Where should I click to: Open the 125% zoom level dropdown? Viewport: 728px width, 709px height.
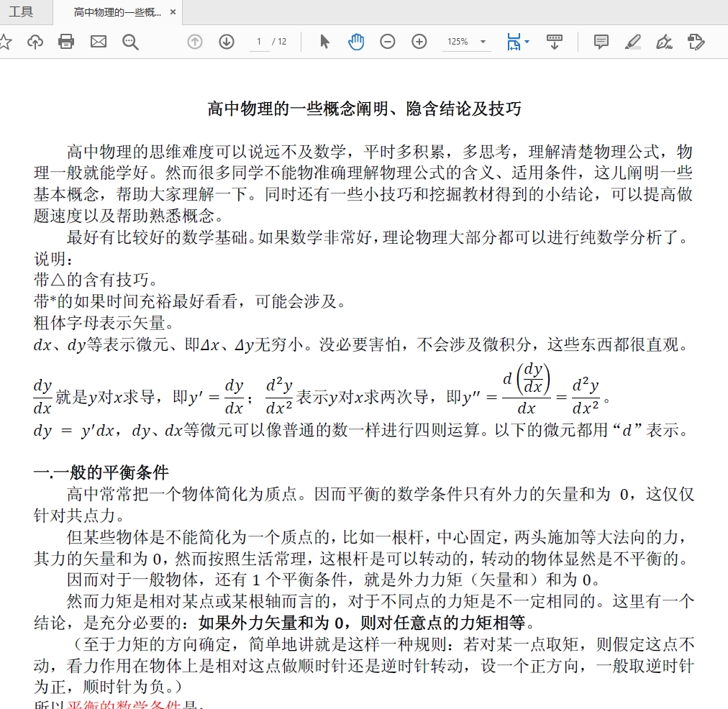(x=466, y=42)
